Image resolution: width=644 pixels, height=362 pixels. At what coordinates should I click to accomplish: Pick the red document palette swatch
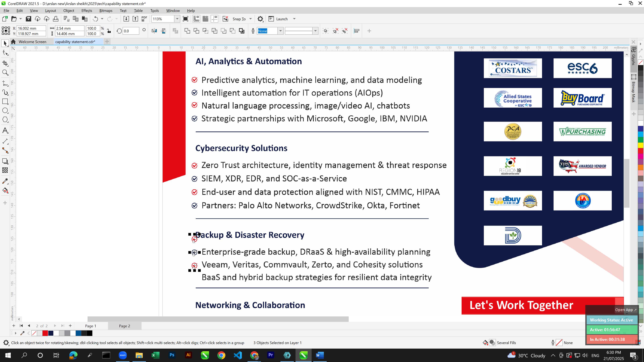point(45,333)
